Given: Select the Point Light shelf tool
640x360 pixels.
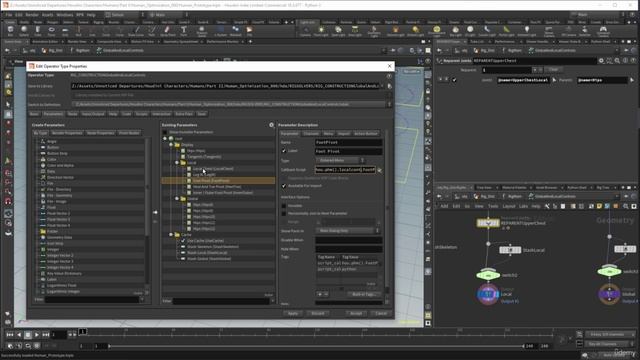Looking at the screenshot, I should [321, 31].
